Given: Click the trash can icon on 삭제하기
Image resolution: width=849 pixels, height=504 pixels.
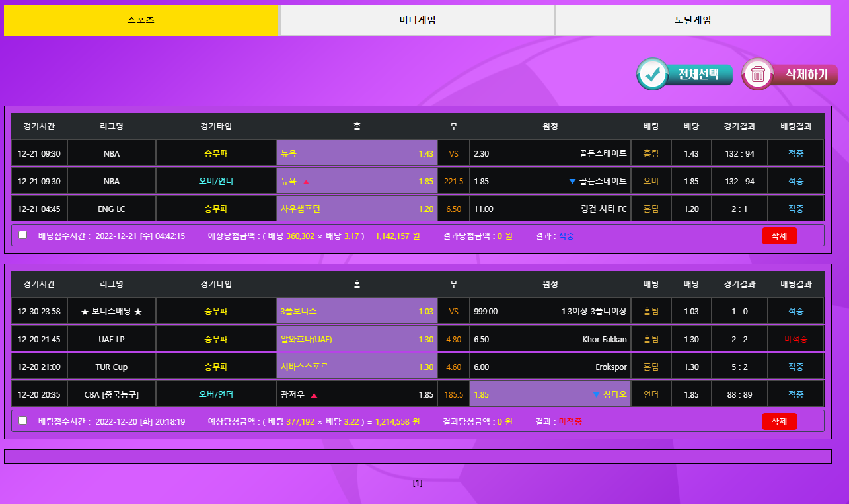Looking at the screenshot, I should click(x=758, y=74).
